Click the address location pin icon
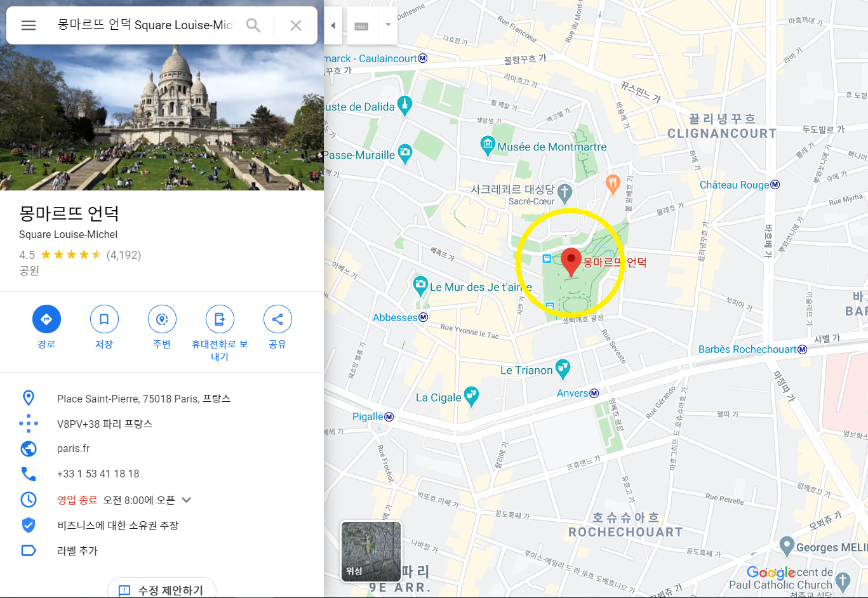This screenshot has height=598, width=868. point(29,398)
